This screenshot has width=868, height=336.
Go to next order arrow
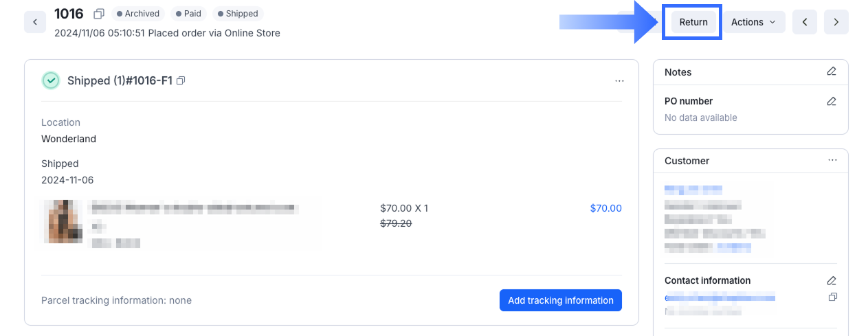coord(836,22)
